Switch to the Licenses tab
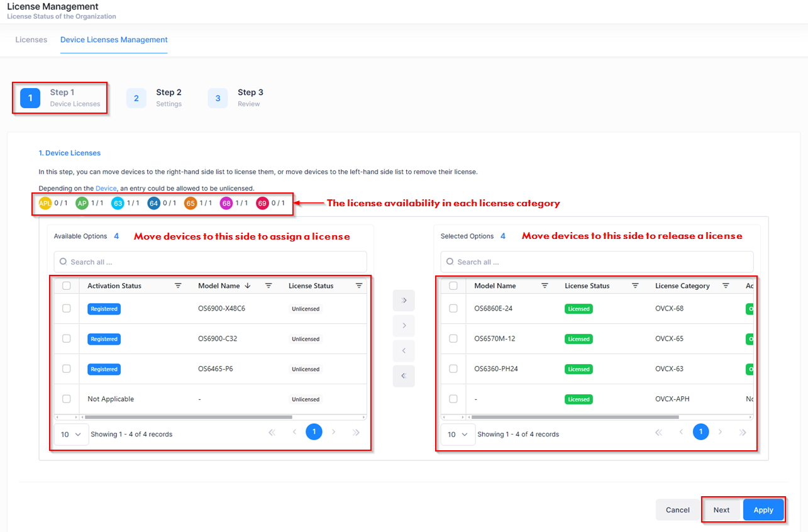 point(31,40)
